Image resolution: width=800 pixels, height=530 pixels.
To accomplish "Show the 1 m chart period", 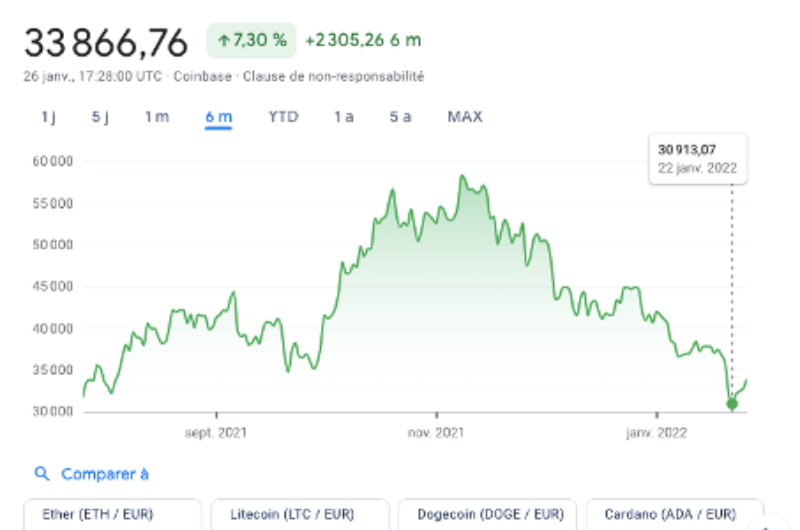I will coord(157,117).
